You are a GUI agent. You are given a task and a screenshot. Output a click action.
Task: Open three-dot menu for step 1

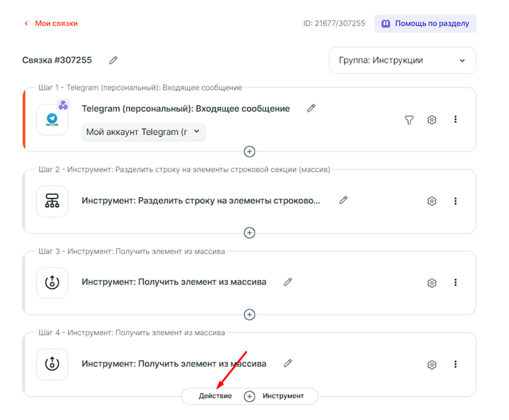tap(455, 119)
